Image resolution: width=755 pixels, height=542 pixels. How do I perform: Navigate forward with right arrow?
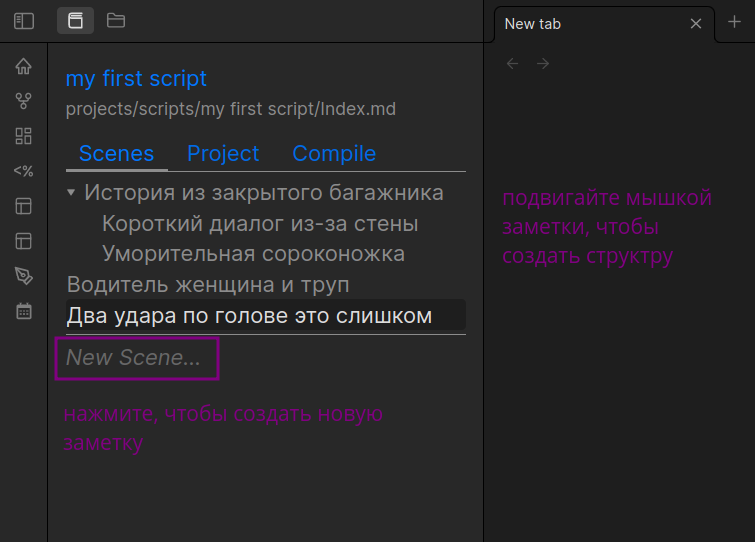543,64
